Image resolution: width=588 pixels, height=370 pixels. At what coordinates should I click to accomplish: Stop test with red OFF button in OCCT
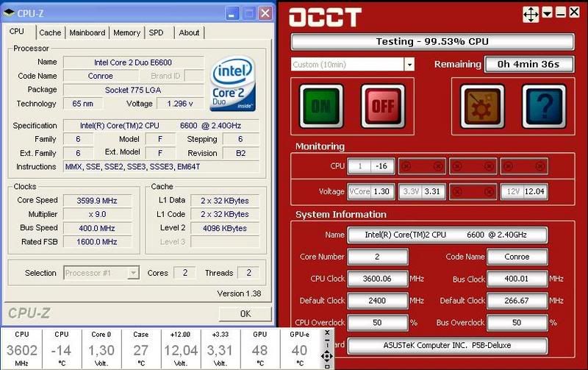(x=383, y=106)
